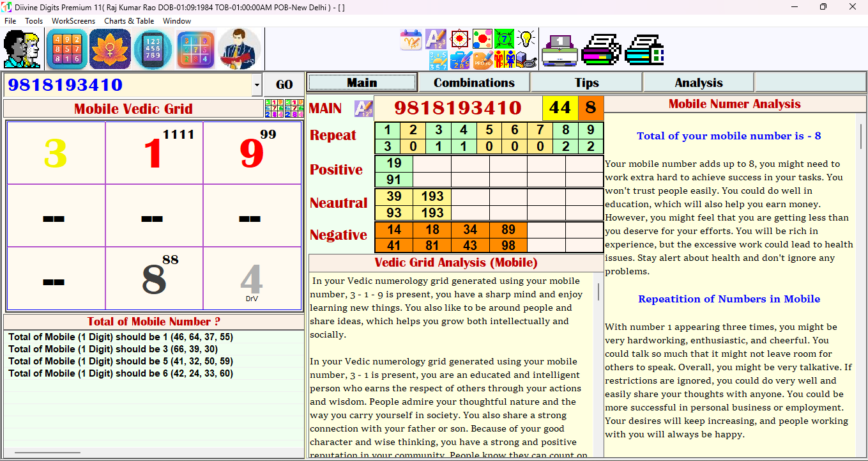Click the A123 alphabet numerology icon
Viewport: 868px width, 461px height.
[x=436, y=38]
